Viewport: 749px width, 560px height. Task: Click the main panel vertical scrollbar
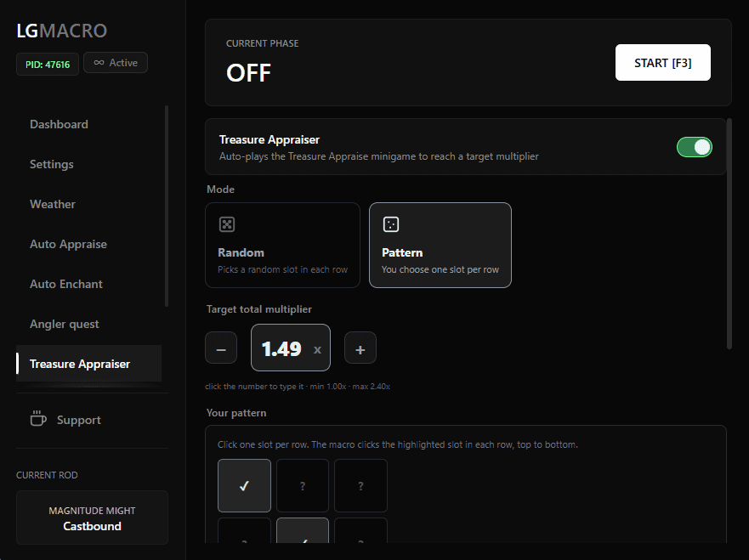(729, 234)
